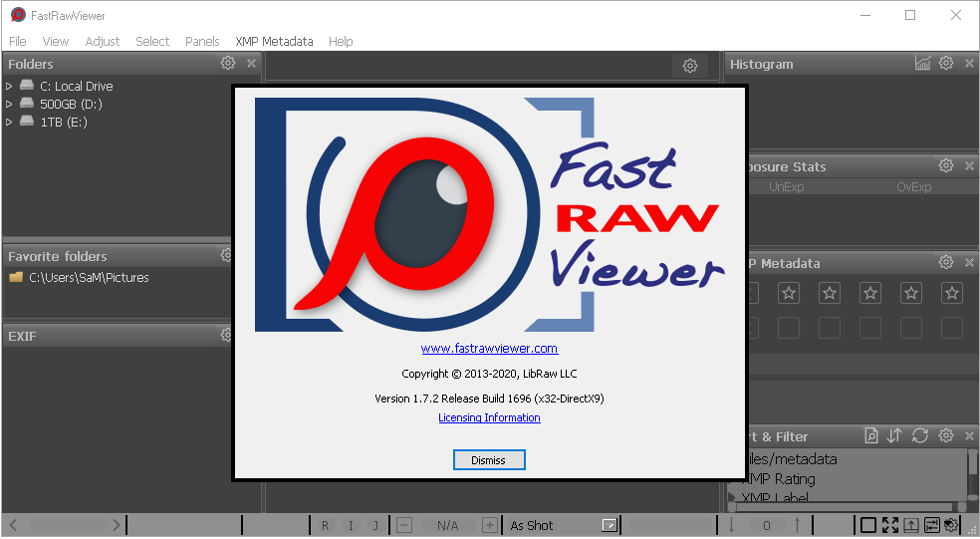Open www.fastrawviewer.com link
Viewport: 980px width, 539px height.
pos(489,349)
